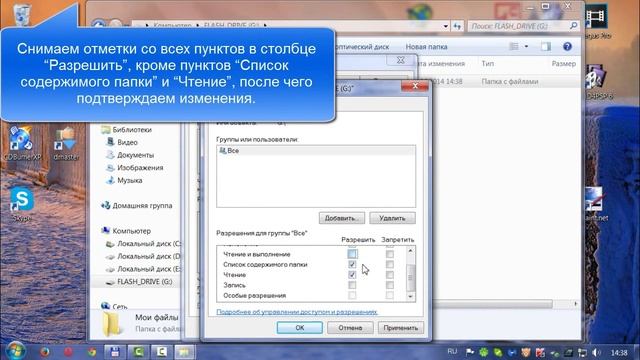Image resolution: width=640 pixels, height=360 pixels.
Task: Check Deny checkbox for Чтение
Action: tap(390, 275)
